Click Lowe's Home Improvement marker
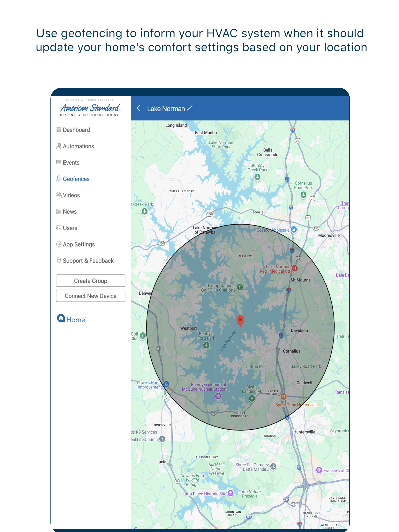Image resolution: width=399 pixels, height=532 pixels. click(x=166, y=384)
